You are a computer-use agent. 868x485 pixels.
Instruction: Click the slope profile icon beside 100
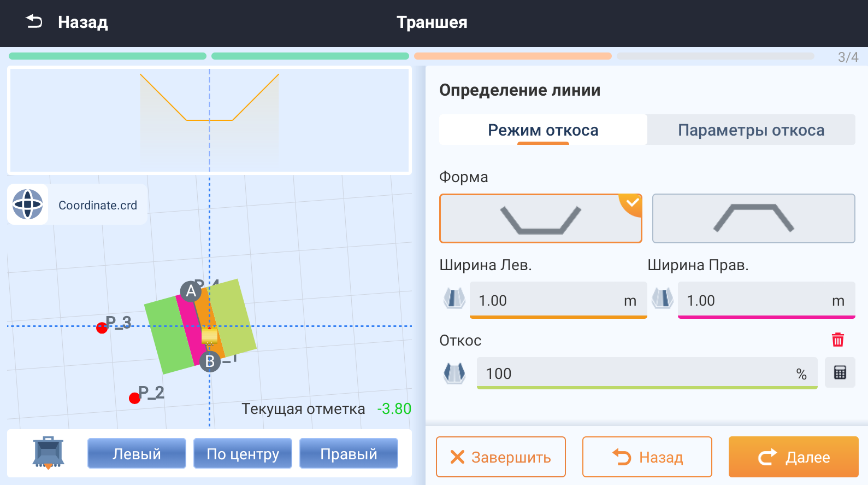pyautogui.click(x=454, y=373)
